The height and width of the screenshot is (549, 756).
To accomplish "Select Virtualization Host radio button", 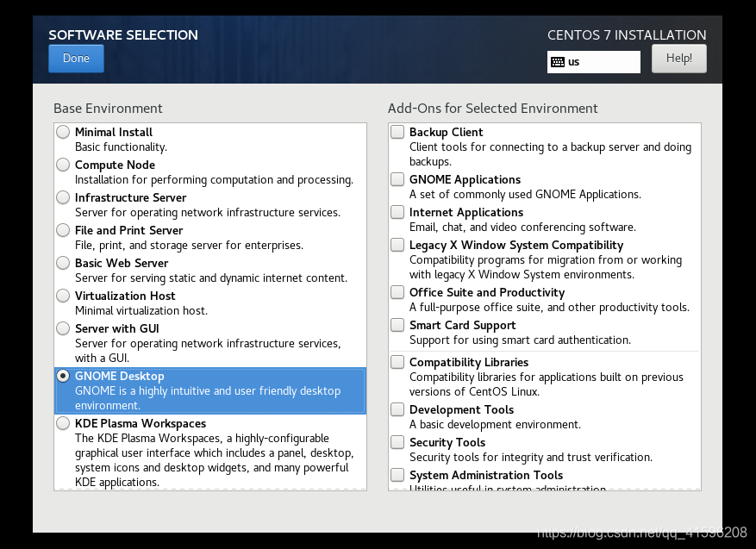I will (x=63, y=296).
